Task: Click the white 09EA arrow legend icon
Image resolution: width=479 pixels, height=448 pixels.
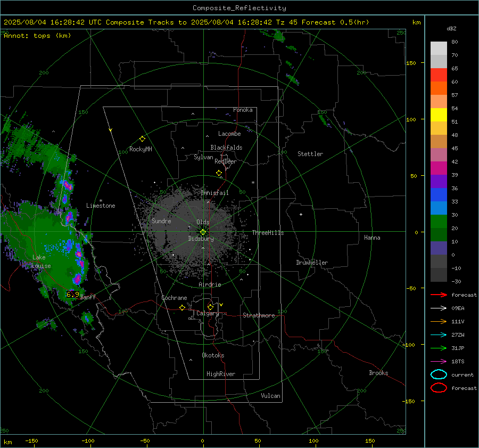Action: 439,308
